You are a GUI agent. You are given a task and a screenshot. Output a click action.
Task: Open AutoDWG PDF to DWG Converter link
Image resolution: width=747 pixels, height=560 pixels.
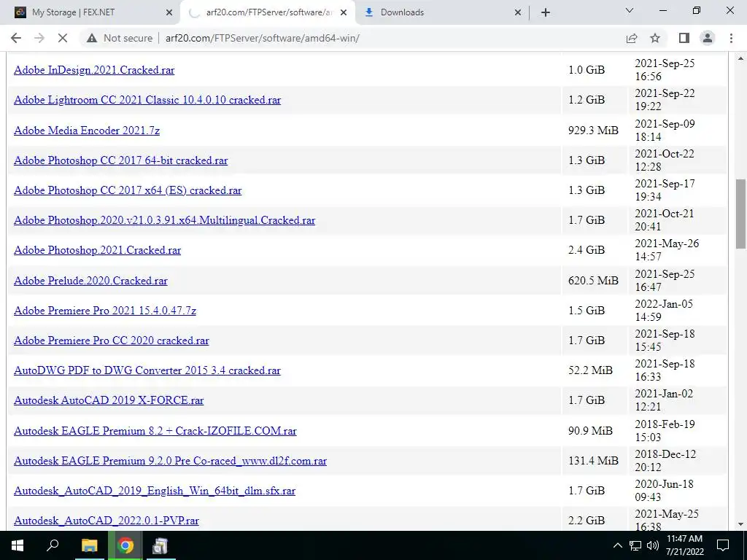pyautogui.click(x=147, y=371)
